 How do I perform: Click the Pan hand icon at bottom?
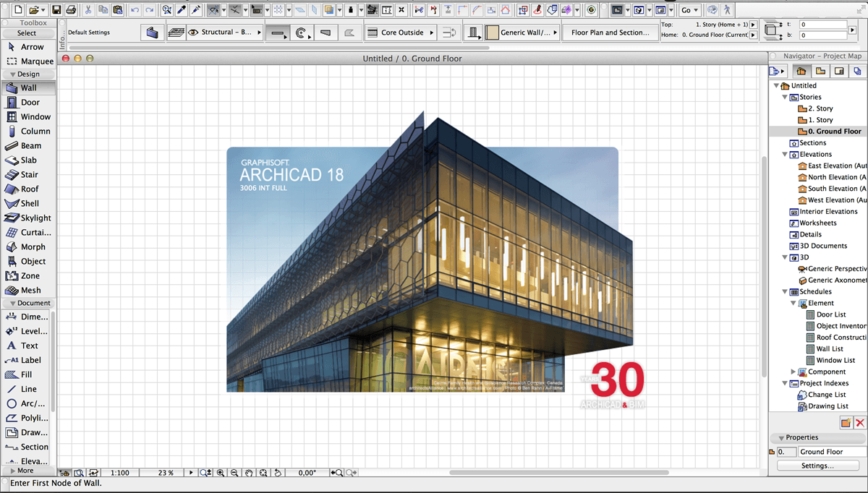click(249, 473)
